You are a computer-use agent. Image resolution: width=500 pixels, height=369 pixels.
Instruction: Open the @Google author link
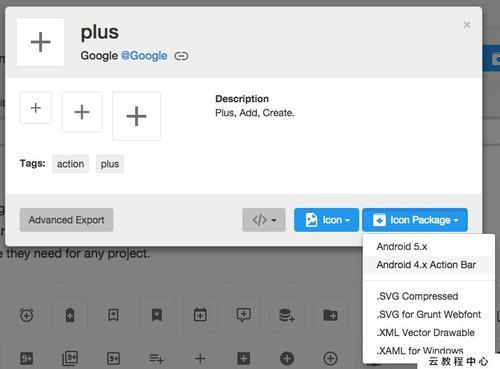click(144, 56)
